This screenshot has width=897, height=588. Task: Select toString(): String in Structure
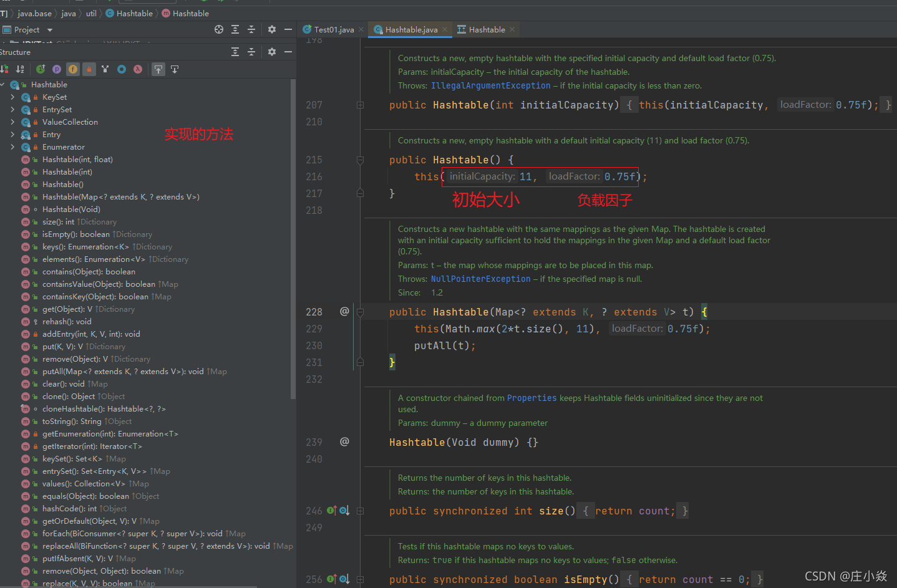pyautogui.click(x=72, y=421)
